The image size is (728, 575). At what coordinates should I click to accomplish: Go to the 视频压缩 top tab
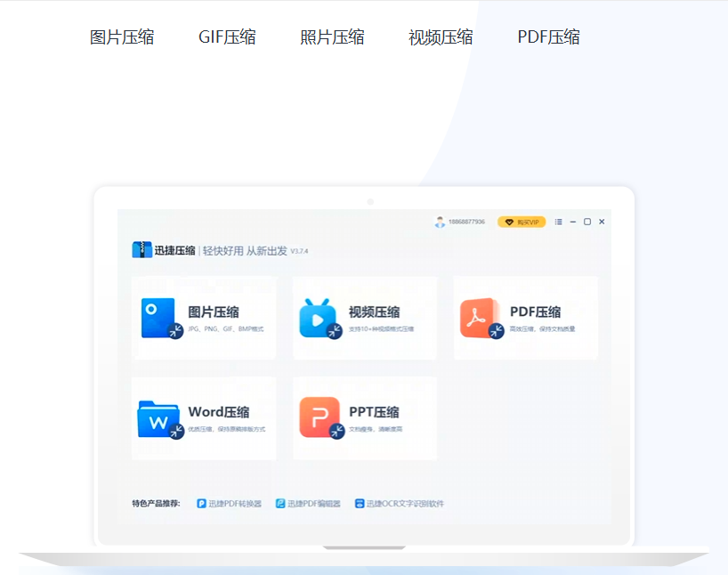pyautogui.click(x=441, y=37)
